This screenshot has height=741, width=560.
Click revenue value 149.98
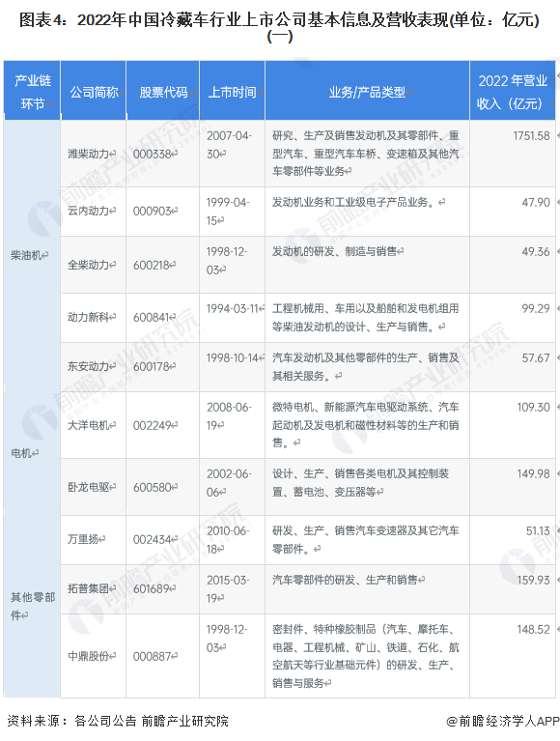coord(534,474)
